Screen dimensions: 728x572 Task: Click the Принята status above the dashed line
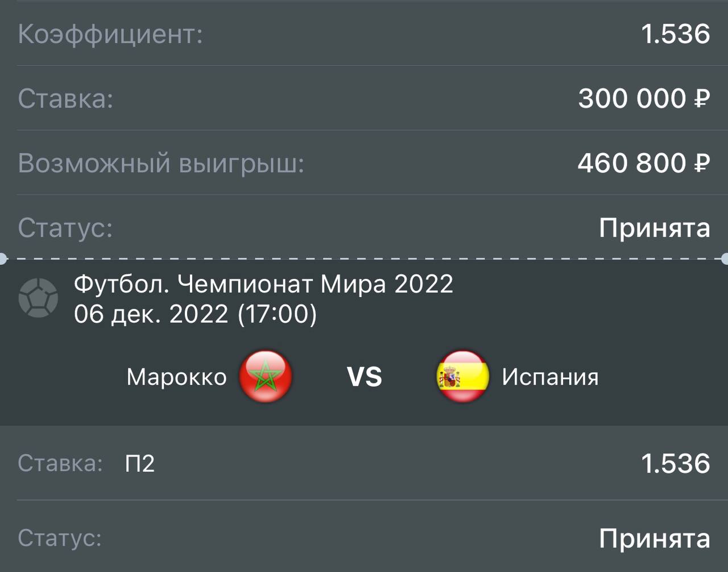655,228
